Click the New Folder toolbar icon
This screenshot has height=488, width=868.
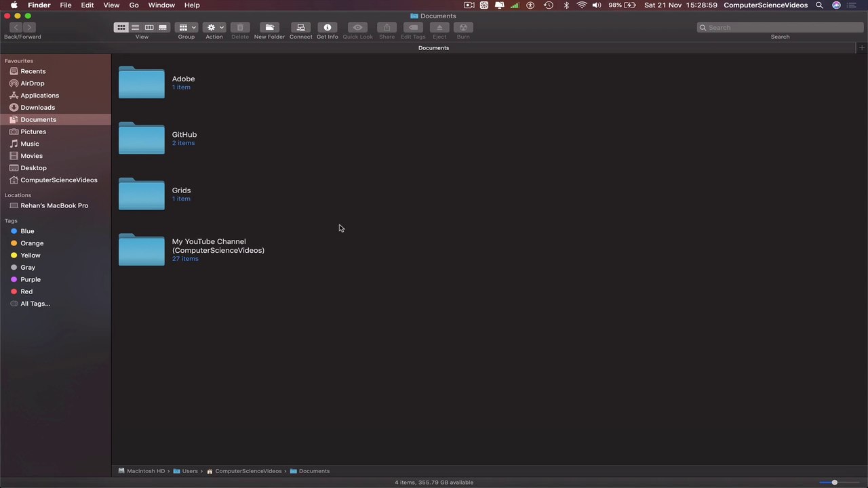[269, 28]
